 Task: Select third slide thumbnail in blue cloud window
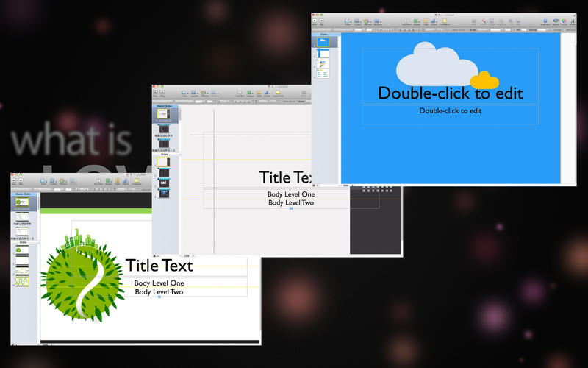pos(323,63)
